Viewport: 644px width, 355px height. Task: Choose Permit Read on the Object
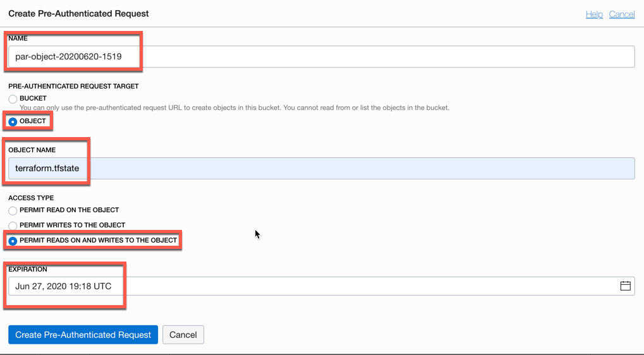[x=13, y=210]
